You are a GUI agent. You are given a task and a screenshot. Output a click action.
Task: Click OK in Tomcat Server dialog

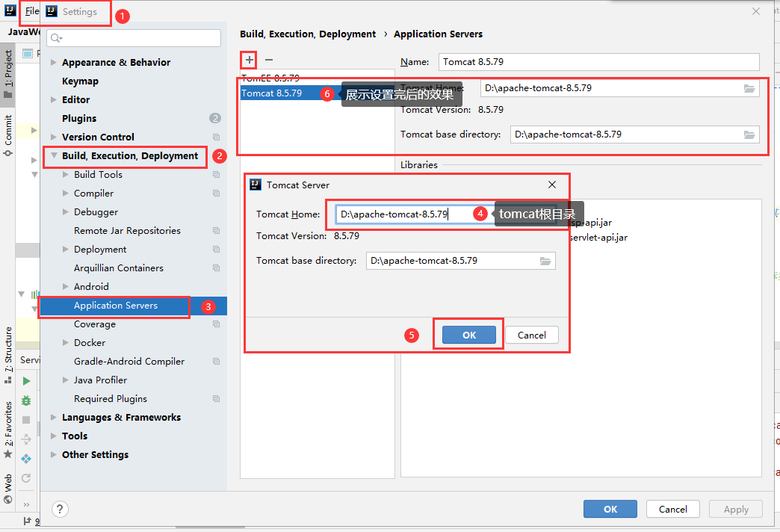[469, 335]
